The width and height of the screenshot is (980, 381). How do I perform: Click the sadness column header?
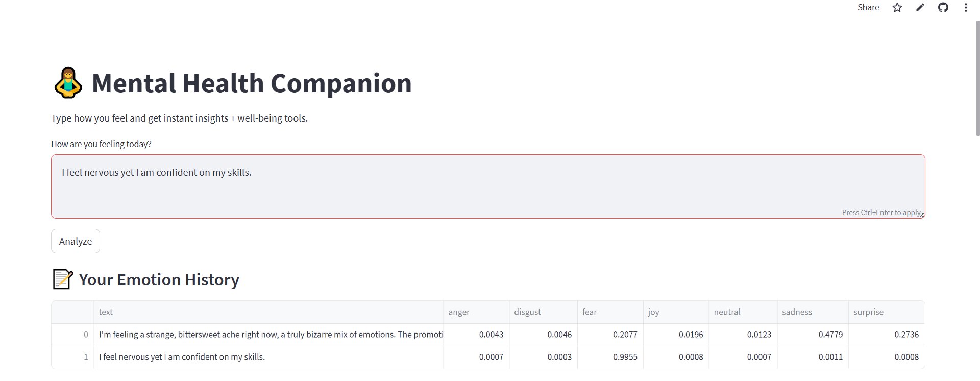[x=812, y=312]
